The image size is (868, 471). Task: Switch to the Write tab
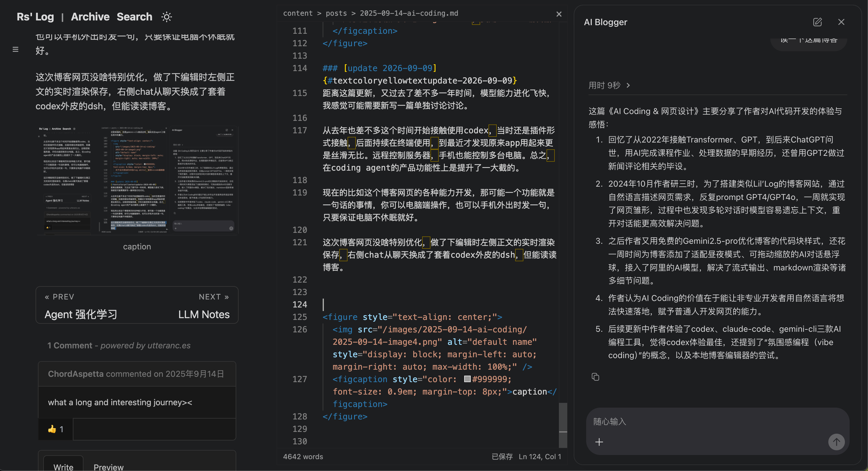63,467
